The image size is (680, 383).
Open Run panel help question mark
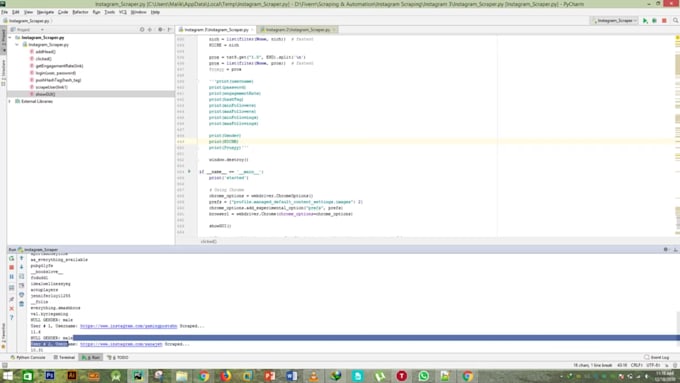coord(12,318)
